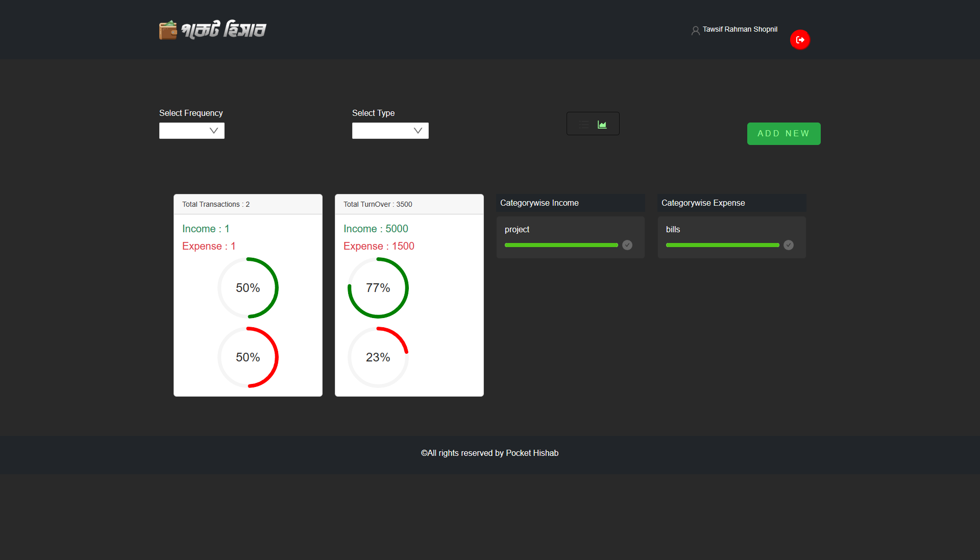Click the red logout icon in top right
This screenshot has height=560, width=980.
[x=800, y=39]
